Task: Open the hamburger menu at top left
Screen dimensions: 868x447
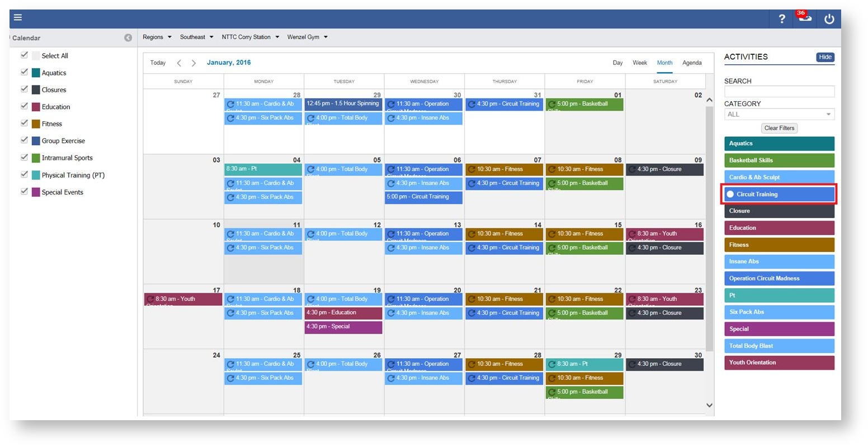Action: pyautogui.click(x=17, y=17)
